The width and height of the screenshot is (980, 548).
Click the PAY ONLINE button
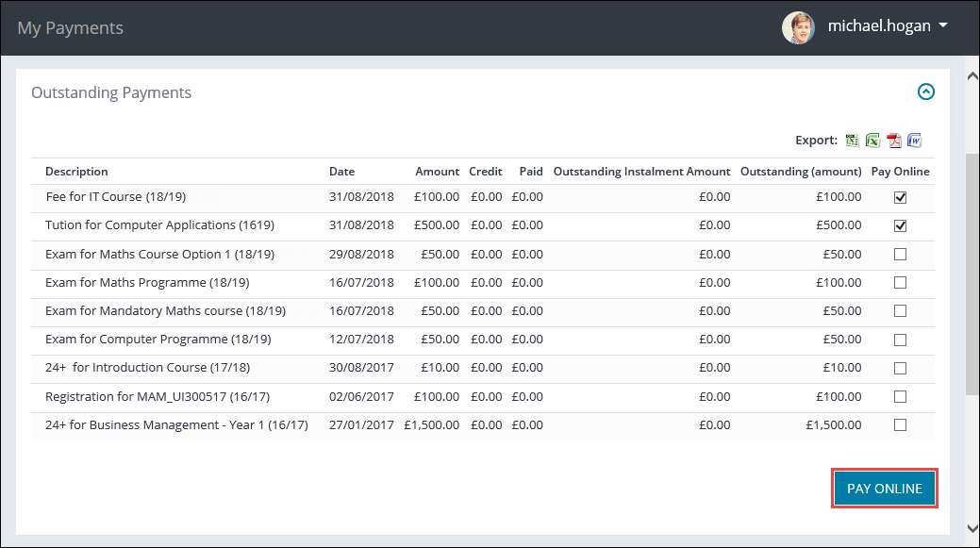tap(885, 488)
